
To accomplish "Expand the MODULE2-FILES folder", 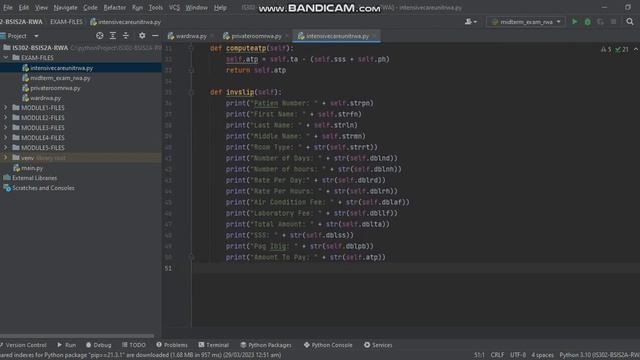I will pyautogui.click(x=5, y=118).
